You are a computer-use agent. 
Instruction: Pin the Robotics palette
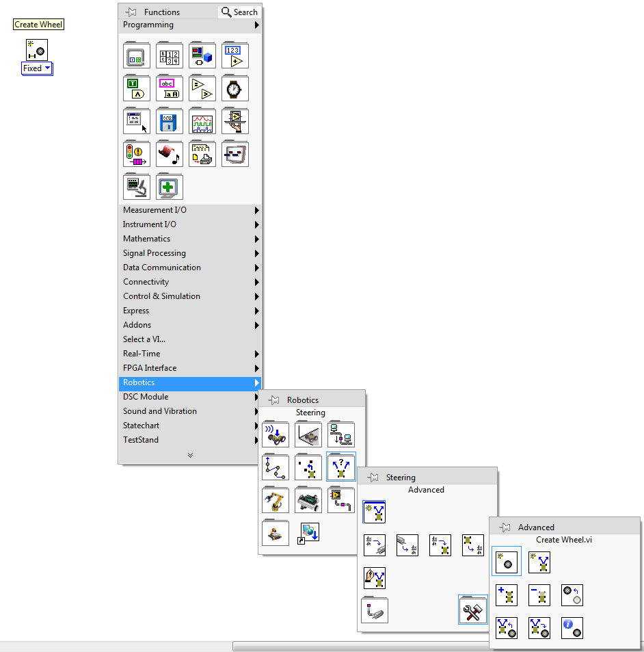click(x=274, y=400)
